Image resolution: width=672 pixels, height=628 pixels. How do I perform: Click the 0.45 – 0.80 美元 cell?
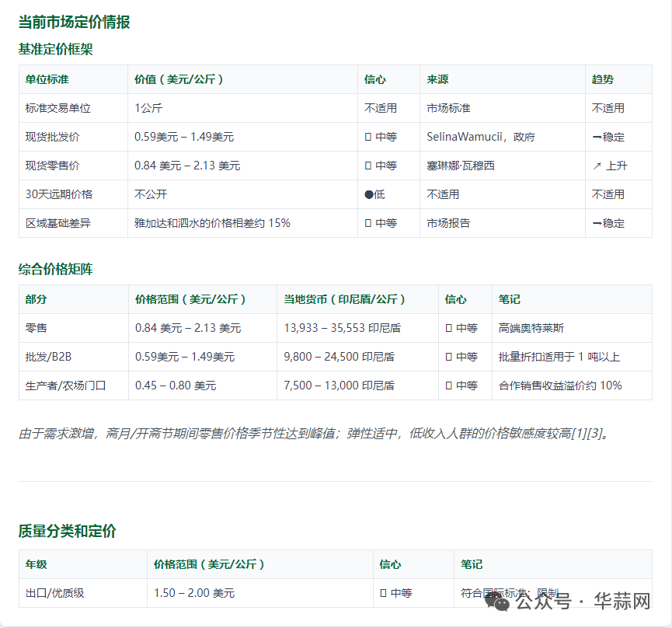click(x=176, y=386)
